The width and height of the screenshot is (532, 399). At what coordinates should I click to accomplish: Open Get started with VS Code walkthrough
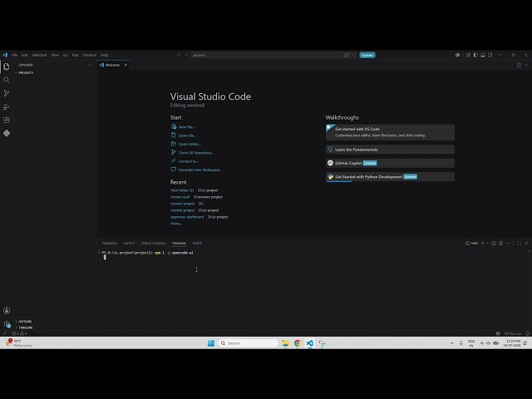click(x=390, y=132)
